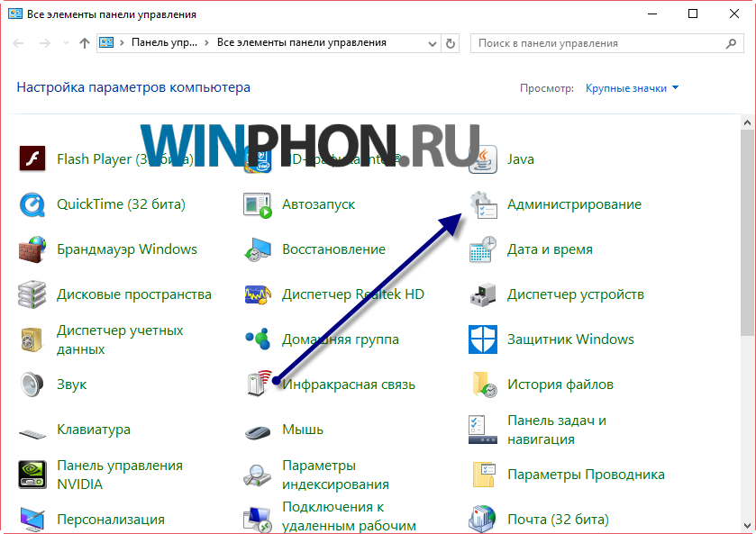The image size is (756, 534).
Task: Open the История файлов link
Action: (x=560, y=385)
